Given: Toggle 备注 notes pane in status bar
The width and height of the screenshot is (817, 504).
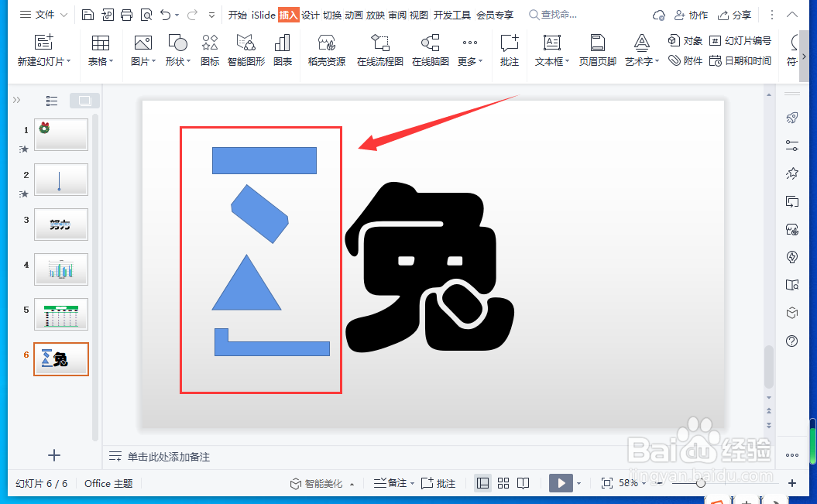Looking at the screenshot, I should [394, 483].
